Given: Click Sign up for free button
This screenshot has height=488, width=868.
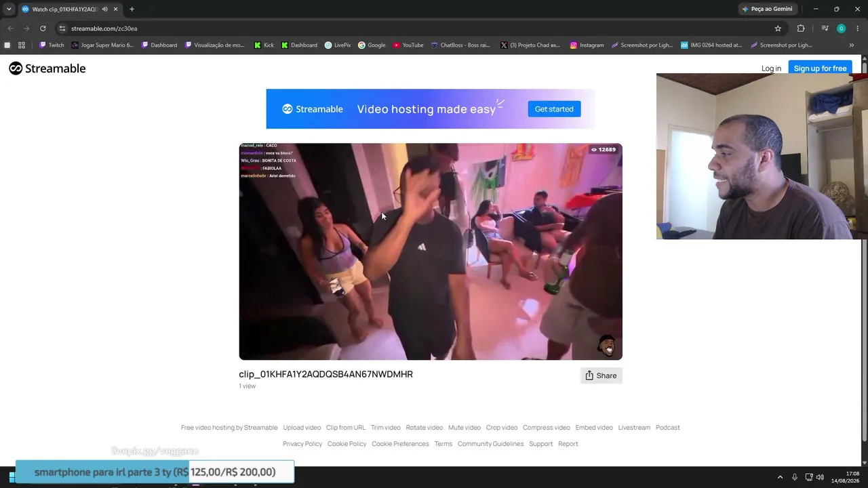Looking at the screenshot, I should coord(820,68).
